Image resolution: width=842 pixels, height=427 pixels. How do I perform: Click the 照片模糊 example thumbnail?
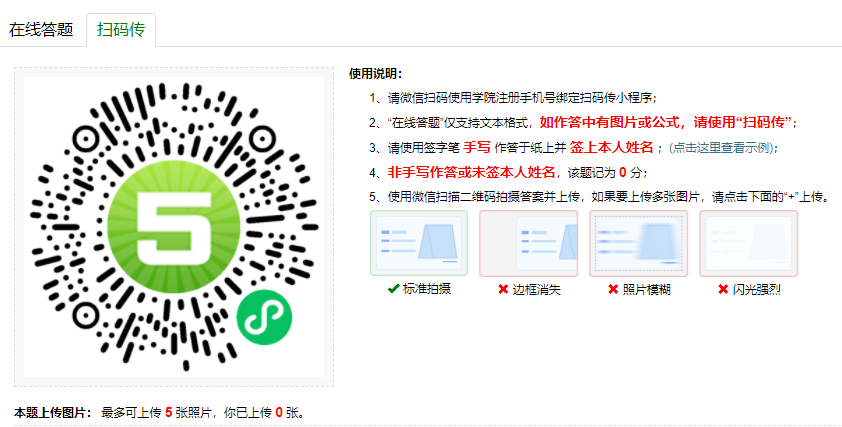(x=638, y=243)
